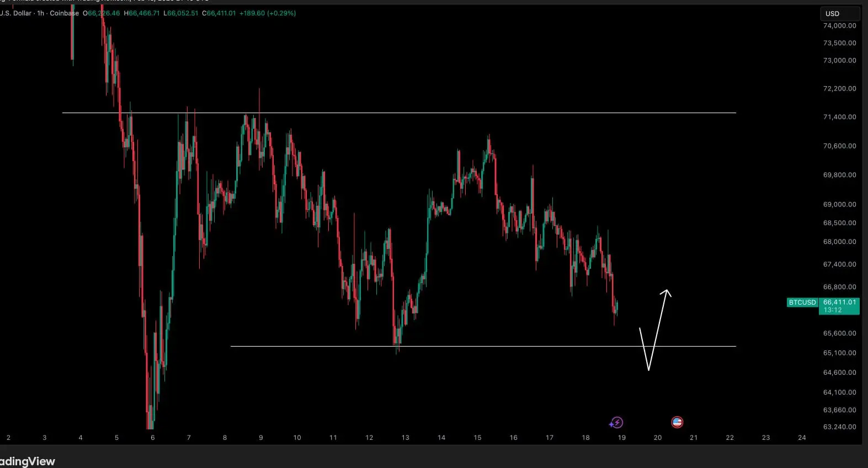Click the 70,600.00 price axis label

click(x=839, y=146)
